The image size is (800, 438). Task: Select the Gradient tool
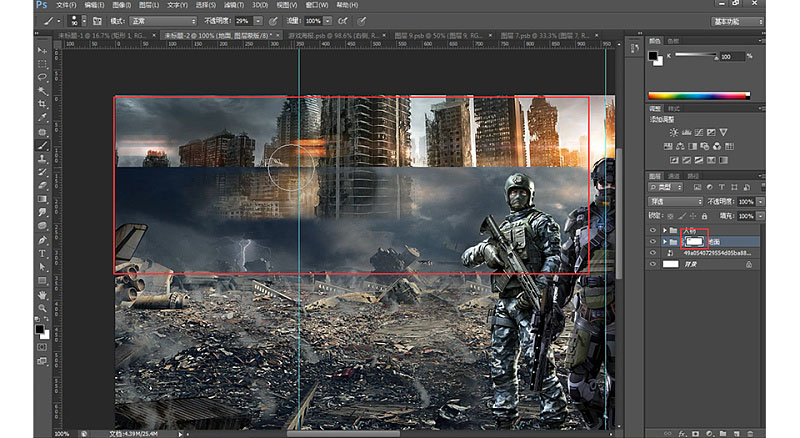[x=42, y=199]
